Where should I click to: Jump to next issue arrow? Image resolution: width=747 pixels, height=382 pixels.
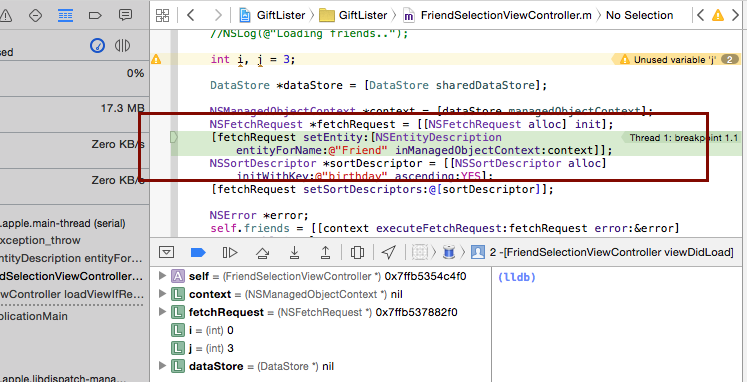pyautogui.click(x=737, y=15)
